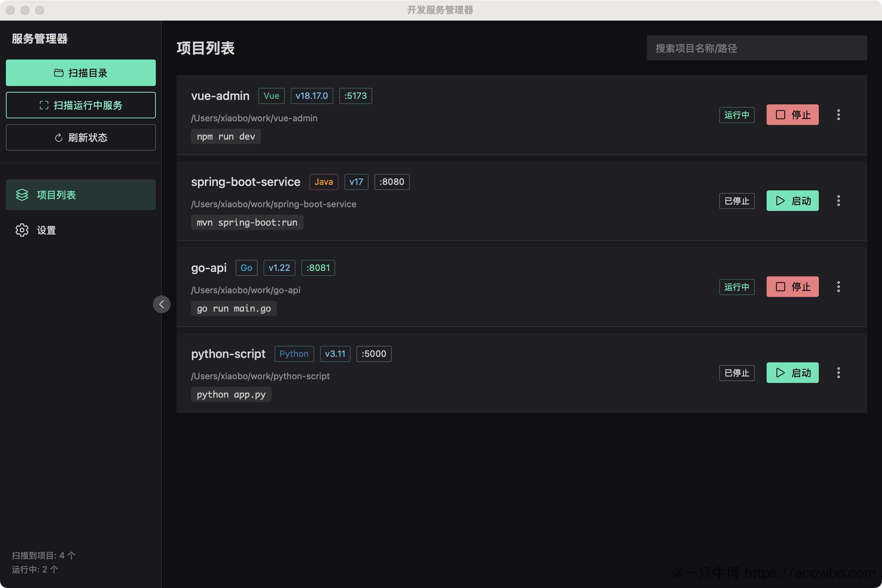Image resolution: width=882 pixels, height=588 pixels.
Task: Collapse the sidebar with the chevron
Action: [x=162, y=304]
